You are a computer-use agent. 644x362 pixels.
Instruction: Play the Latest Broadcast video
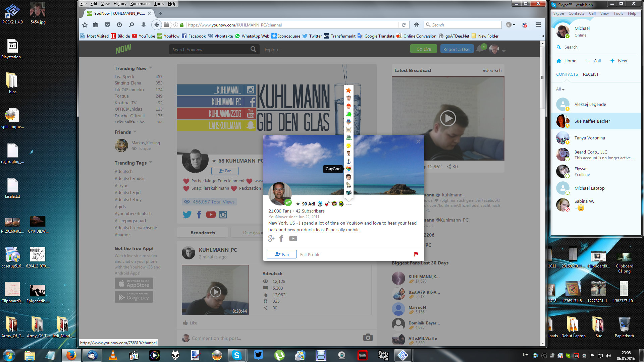pos(448,118)
